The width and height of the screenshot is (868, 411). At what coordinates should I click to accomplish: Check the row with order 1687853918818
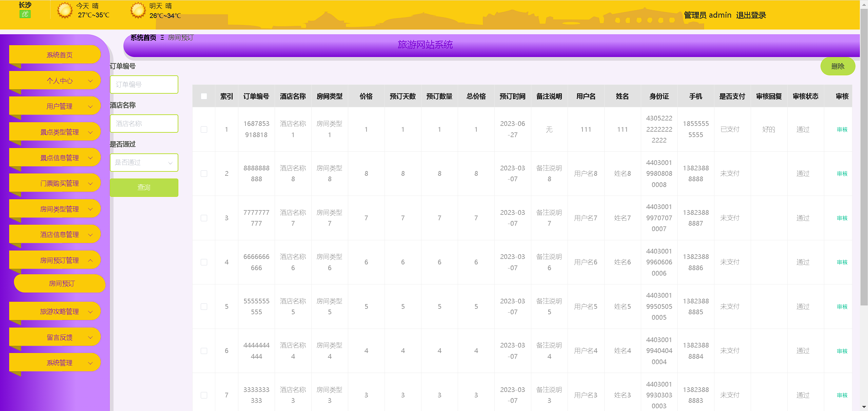pyautogui.click(x=204, y=129)
